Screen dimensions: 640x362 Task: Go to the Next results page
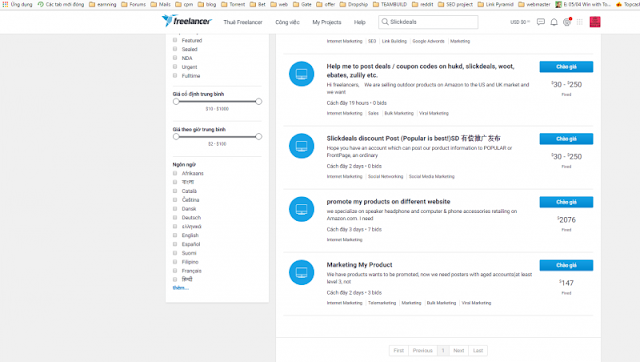point(458,351)
